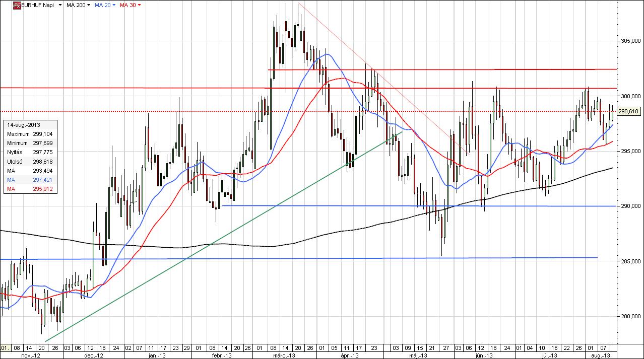This screenshot has width=644, height=359.
Task: Open the EURHUF Napi dropdown arrow
Action: click(x=60, y=5)
